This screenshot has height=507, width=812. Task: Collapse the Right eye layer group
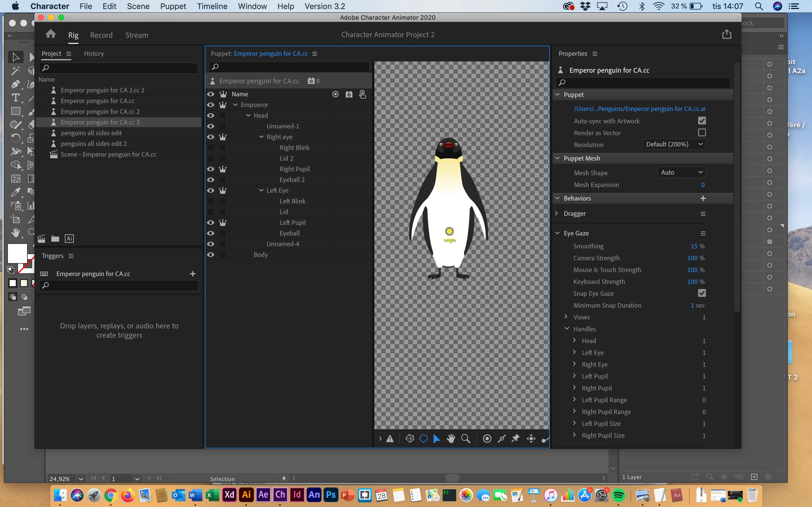point(261,137)
